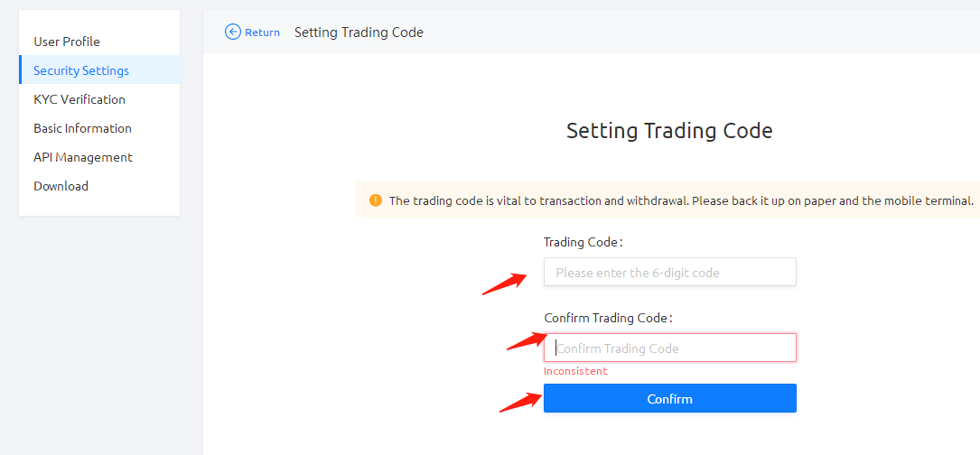Screen dimensions: 980x455
Task: Click the red Inconsistent error message
Action: [x=575, y=371]
